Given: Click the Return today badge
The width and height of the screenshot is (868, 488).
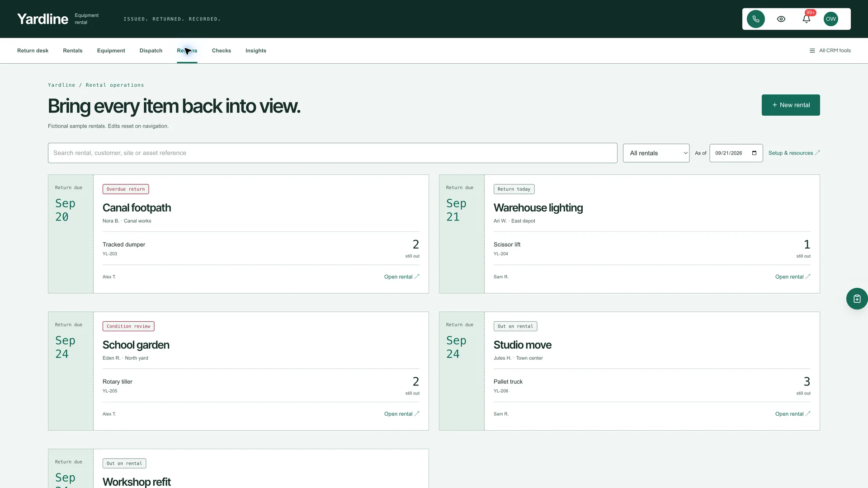Looking at the screenshot, I should 514,189.
